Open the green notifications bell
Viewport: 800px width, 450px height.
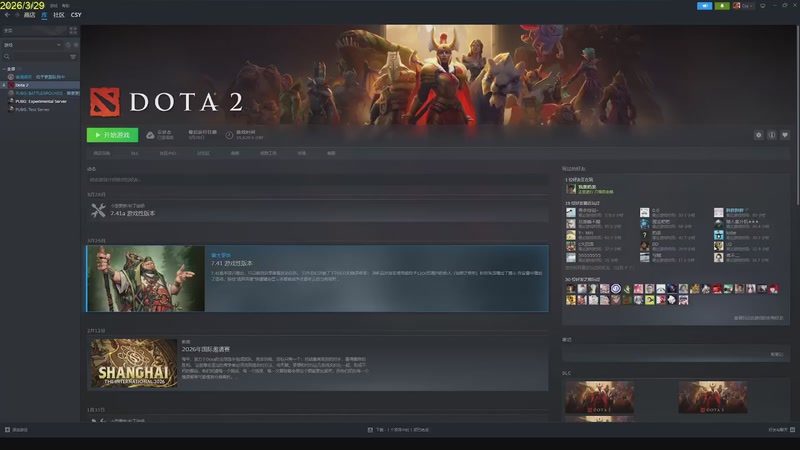click(722, 6)
